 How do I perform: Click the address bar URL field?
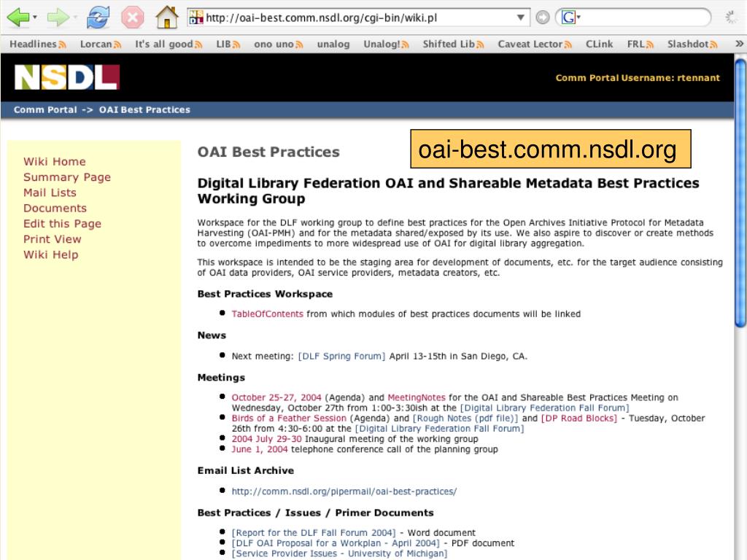click(x=358, y=17)
